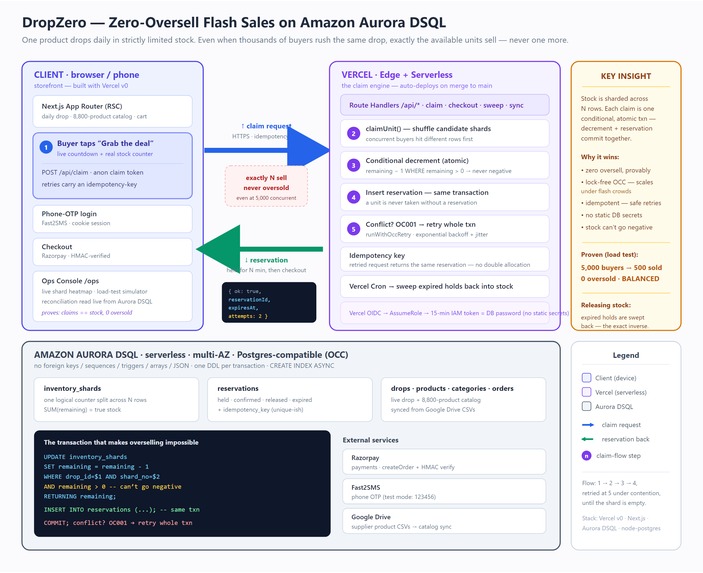
Task: Click the "↑ claim request" label
Action: [x=266, y=126]
